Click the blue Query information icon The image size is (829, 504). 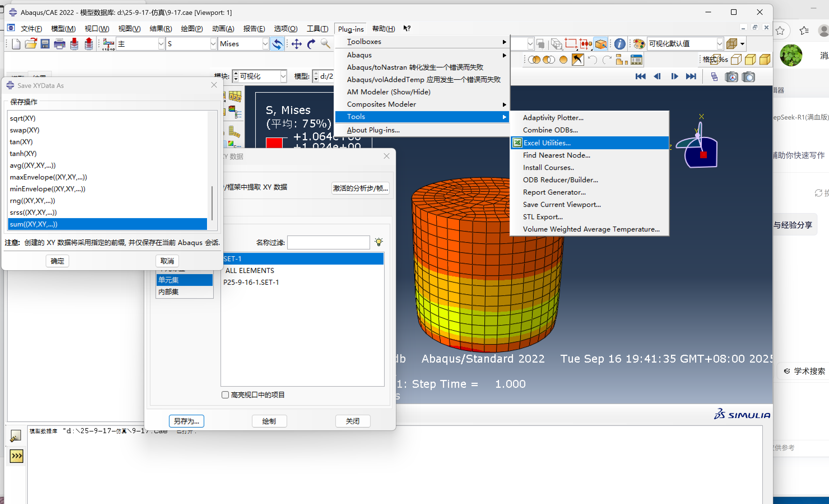(620, 44)
